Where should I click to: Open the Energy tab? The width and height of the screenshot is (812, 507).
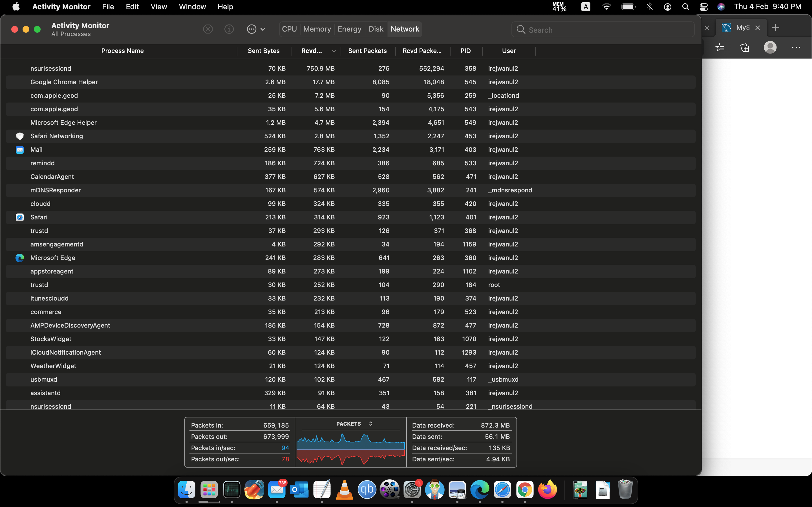(x=349, y=29)
